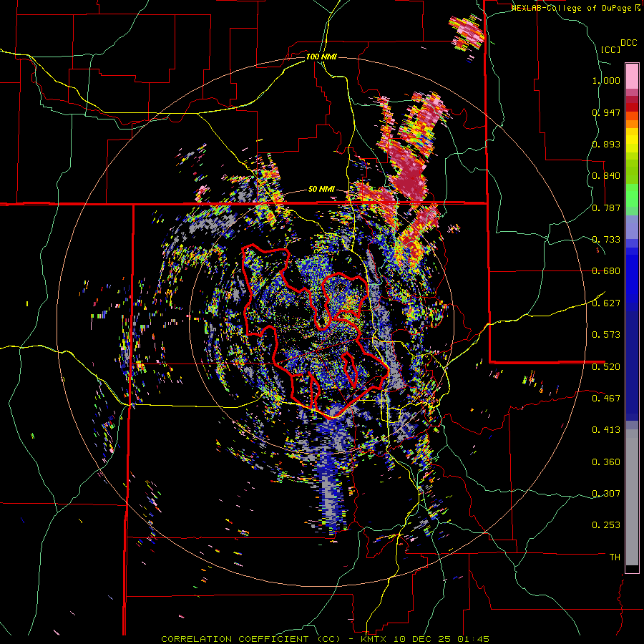The width and height of the screenshot is (644, 644).
Task: Click the CORRELATION COEFFICIENT KMTX footer caption
Action: (325, 639)
